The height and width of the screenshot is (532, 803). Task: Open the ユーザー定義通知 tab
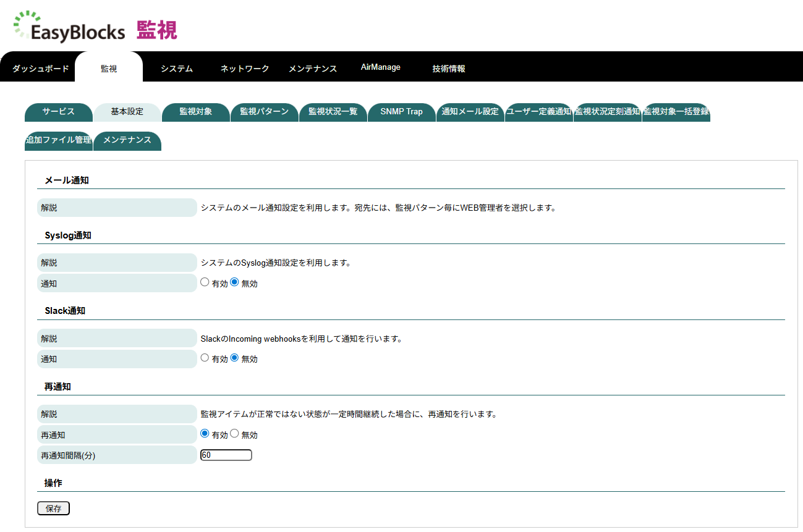[x=538, y=112]
